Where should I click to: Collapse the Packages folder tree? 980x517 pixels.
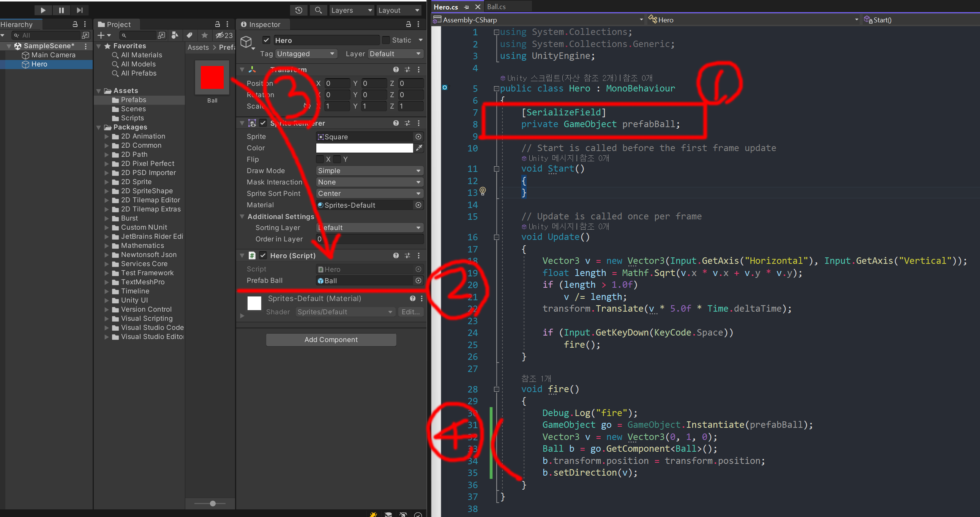coord(99,128)
